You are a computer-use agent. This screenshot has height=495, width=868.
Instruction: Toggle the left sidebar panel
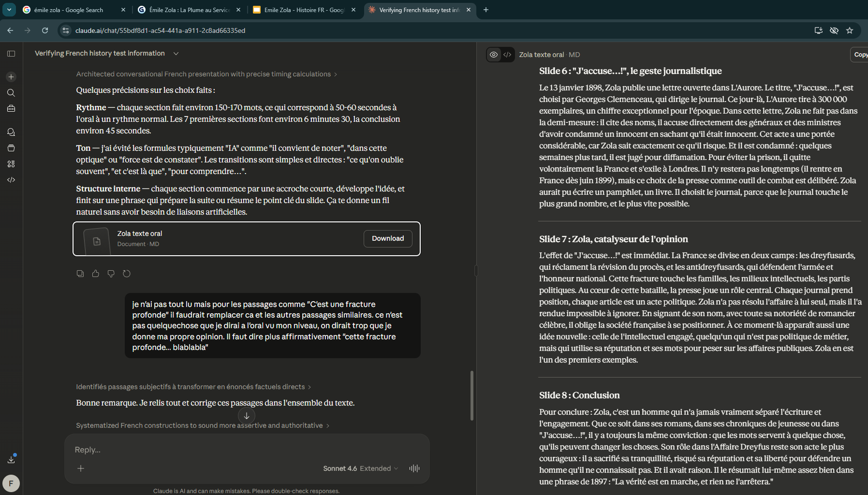tap(11, 54)
